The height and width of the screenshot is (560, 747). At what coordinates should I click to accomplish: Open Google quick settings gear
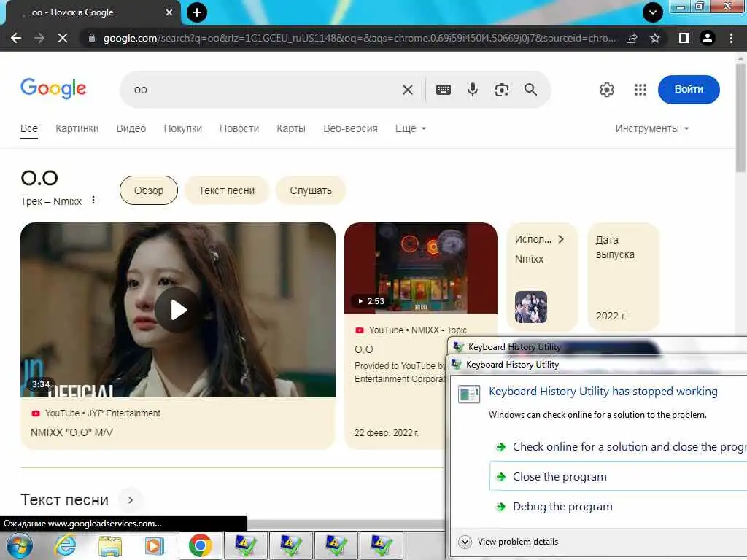point(606,90)
